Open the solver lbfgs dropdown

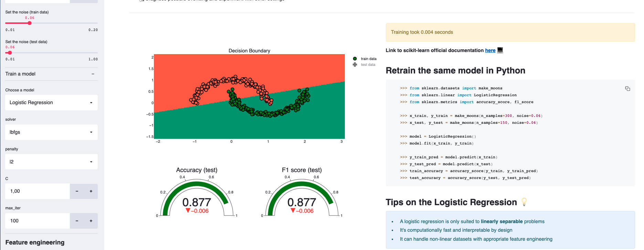pyautogui.click(x=52, y=132)
